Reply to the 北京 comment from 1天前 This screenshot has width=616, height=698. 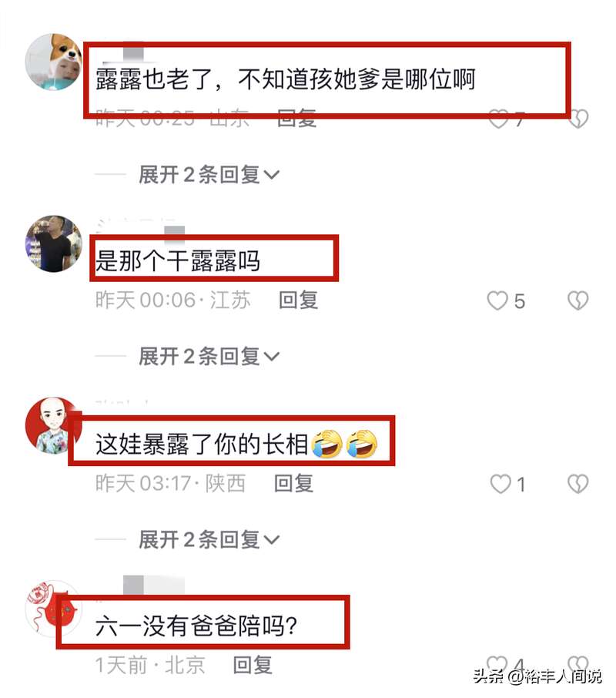tap(253, 665)
